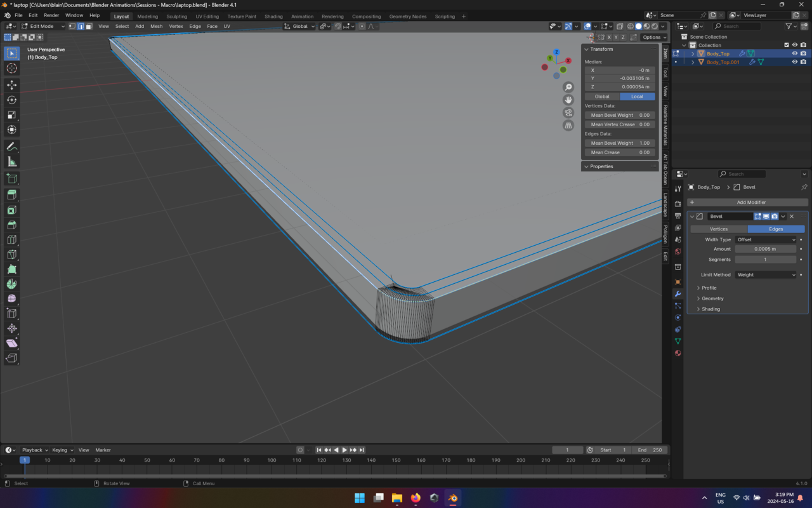Image resolution: width=812 pixels, height=508 pixels.
Task: Open the Width Type Offset dropdown
Action: pos(766,239)
